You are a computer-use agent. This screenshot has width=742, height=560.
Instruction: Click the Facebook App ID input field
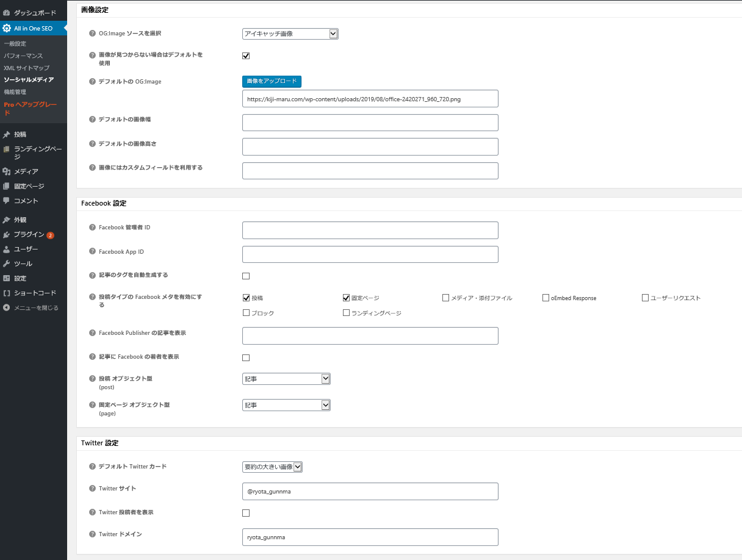370,254
